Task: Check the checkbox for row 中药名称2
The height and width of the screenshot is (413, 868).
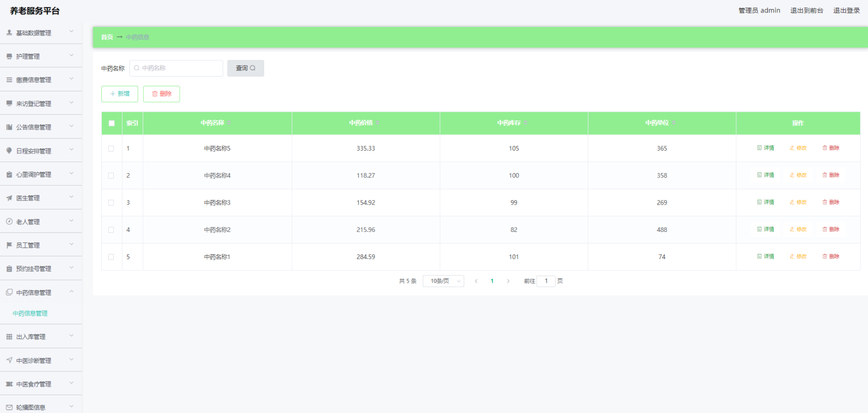Action: pyautogui.click(x=111, y=230)
